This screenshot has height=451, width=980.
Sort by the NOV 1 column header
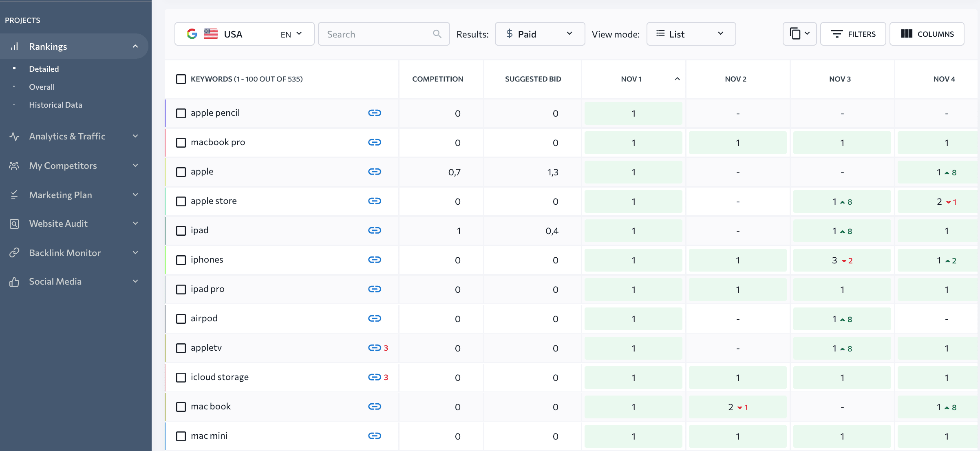pyautogui.click(x=631, y=79)
